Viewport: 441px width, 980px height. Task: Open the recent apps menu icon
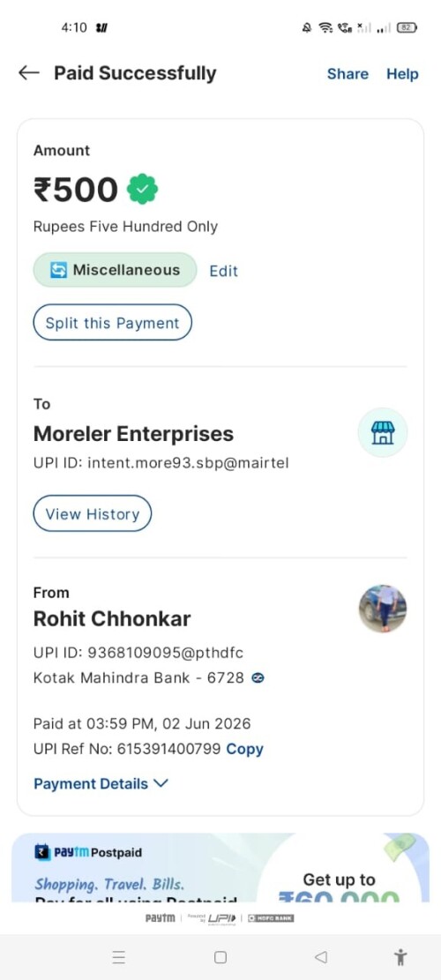pyautogui.click(x=119, y=957)
